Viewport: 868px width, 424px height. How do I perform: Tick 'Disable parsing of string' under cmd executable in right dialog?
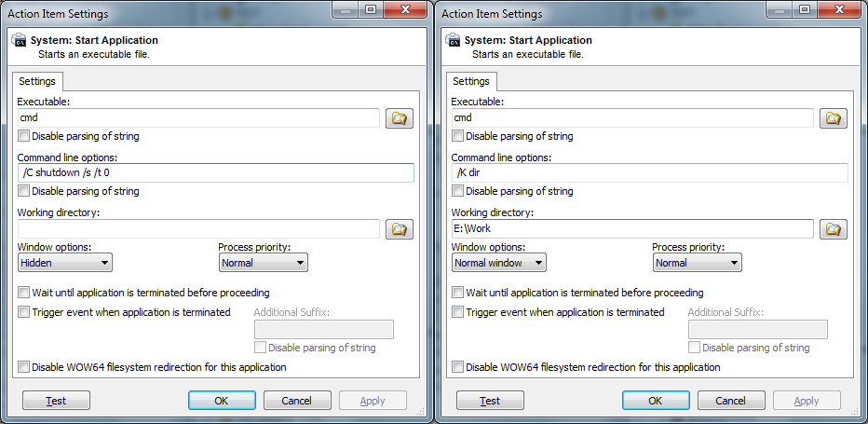(x=457, y=136)
